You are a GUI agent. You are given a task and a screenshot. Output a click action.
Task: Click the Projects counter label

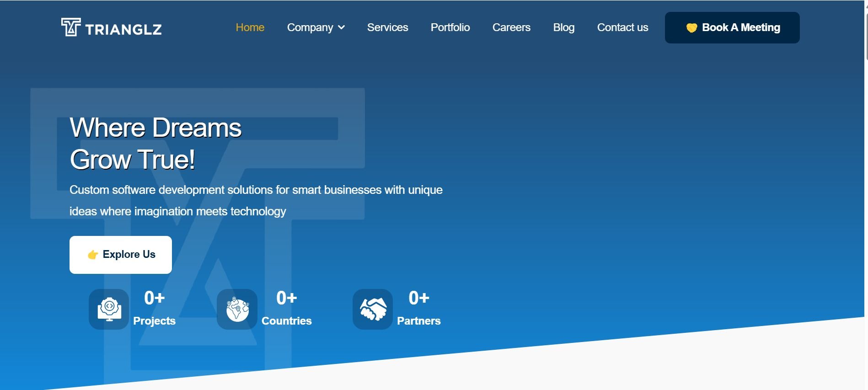click(x=154, y=321)
